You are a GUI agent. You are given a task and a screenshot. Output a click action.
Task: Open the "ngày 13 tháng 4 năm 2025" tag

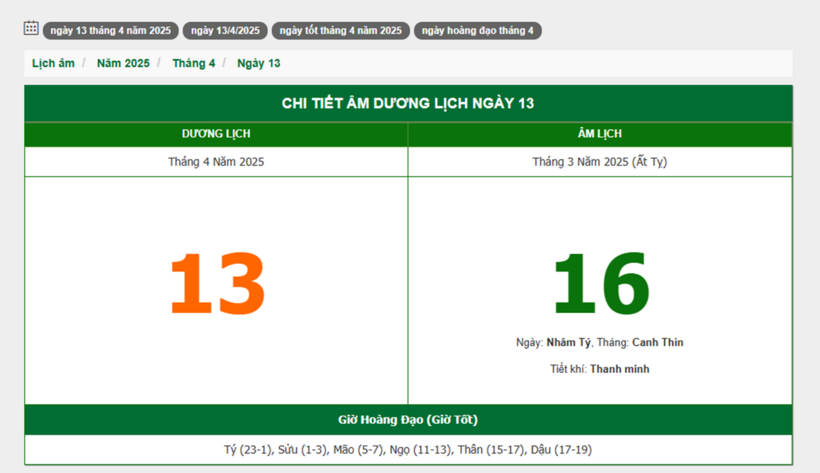[110, 30]
